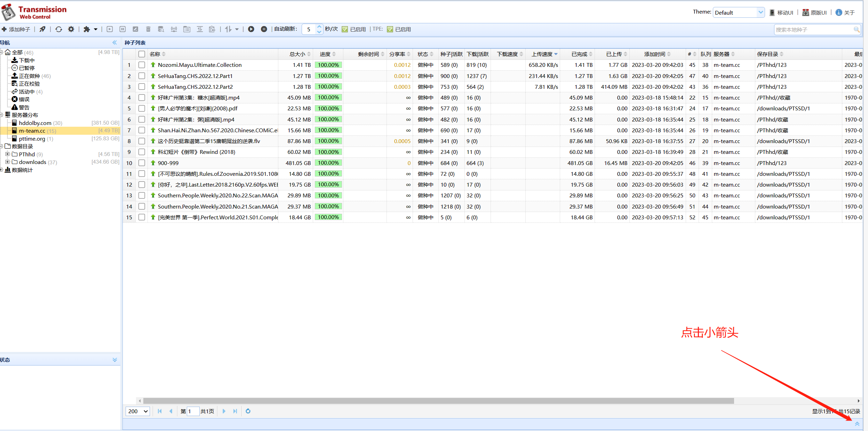Click the reload refresh icon in toolbar

point(59,29)
